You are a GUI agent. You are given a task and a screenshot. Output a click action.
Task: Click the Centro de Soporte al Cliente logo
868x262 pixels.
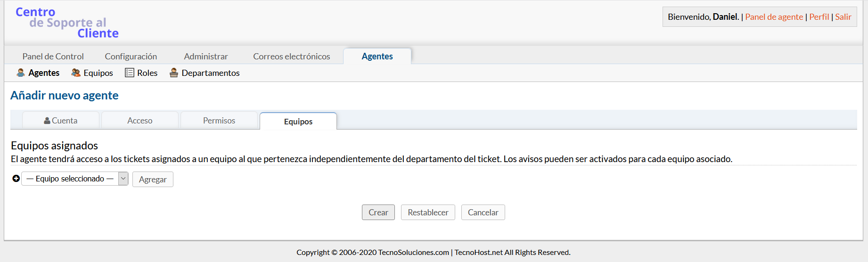(67, 23)
